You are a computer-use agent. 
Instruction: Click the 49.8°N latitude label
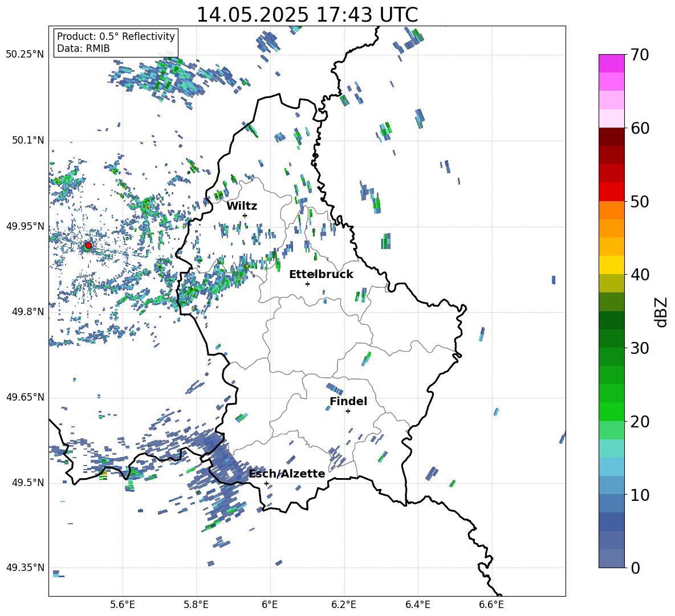(27, 312)
